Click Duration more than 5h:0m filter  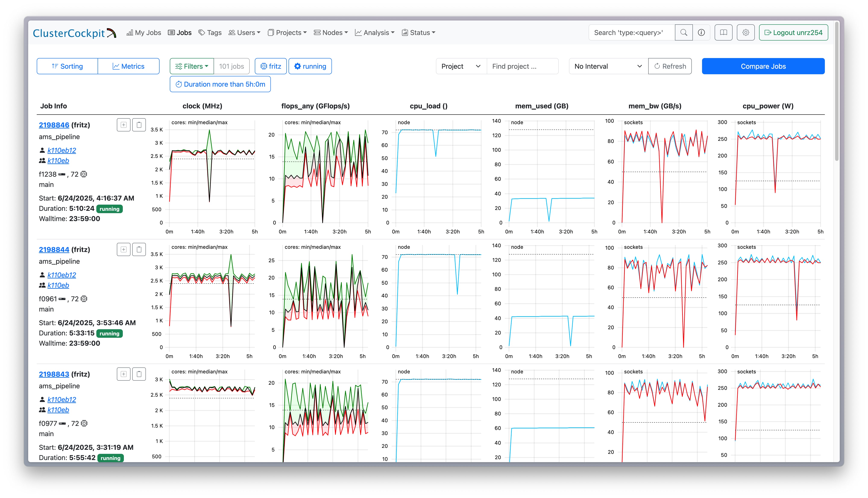[x=220, y=84]
